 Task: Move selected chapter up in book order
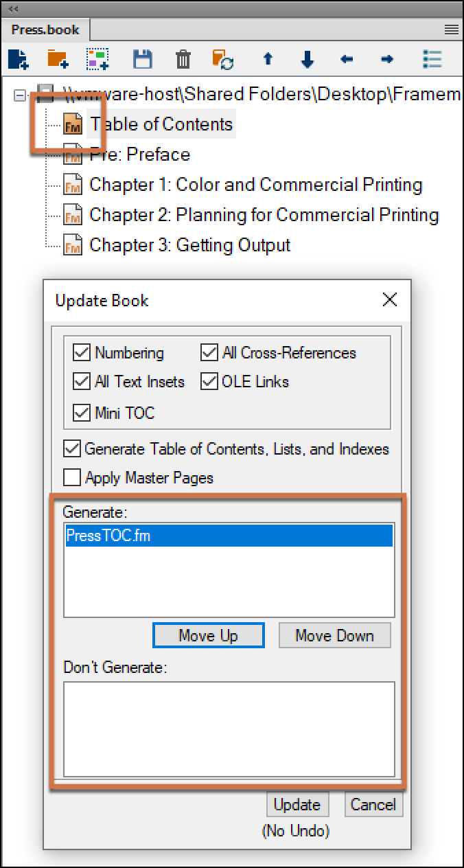[x=268, y=60]
